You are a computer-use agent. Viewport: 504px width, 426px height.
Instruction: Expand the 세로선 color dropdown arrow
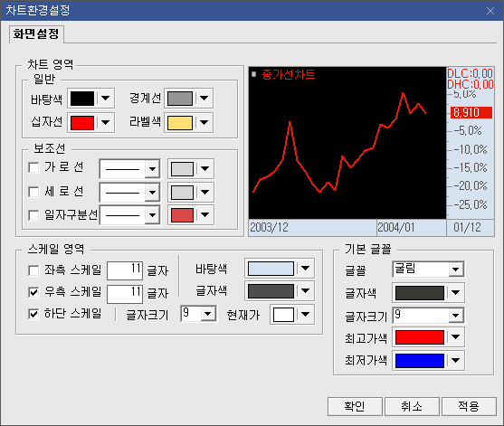point(204,193)
